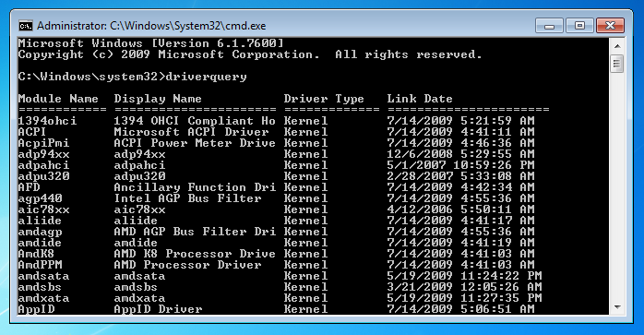The width and height of the screenshot is (644, 335).
Task: Click the 'Link Date' column header
Action: (420, 99)
